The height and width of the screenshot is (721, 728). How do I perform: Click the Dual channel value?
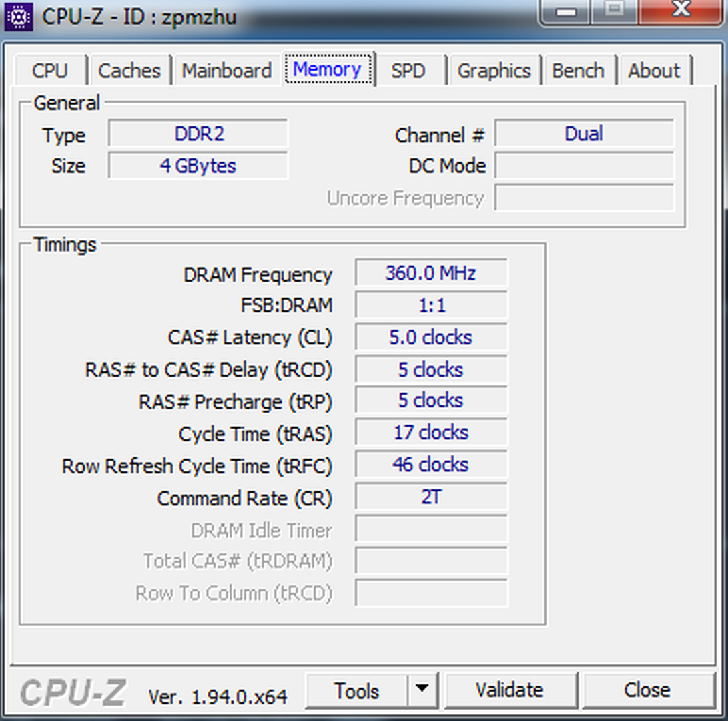point(584,134)
